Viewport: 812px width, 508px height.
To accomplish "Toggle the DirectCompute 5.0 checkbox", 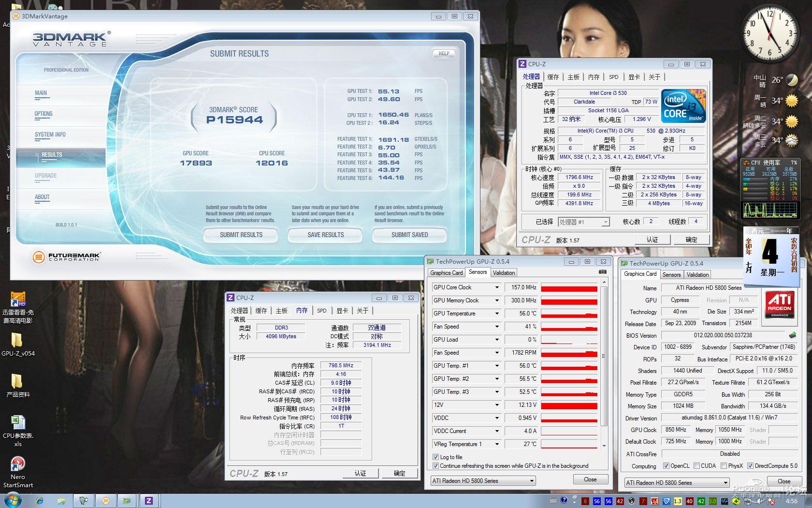I will click(750, 466).
